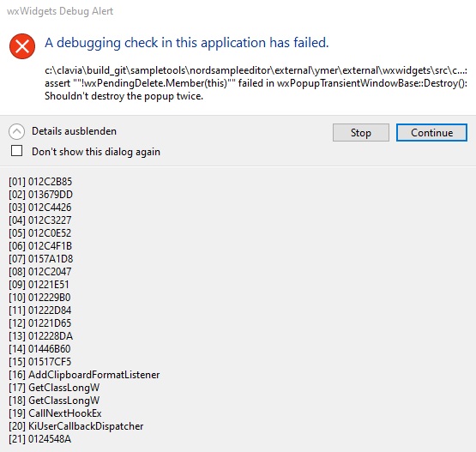476x452 pixels.
Task: Select stack frame [11] 01222D84
Action: coord(40,310)
